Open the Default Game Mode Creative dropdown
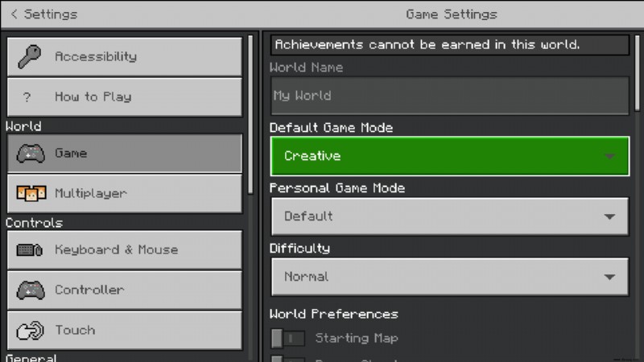644x362 pixels. [x=450, y=156]
